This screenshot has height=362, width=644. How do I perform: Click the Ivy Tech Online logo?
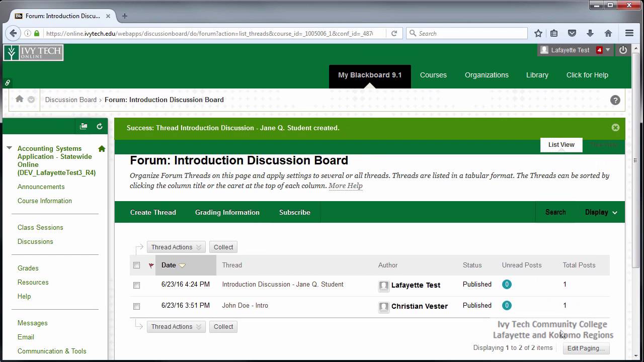(x=33, y=52)
